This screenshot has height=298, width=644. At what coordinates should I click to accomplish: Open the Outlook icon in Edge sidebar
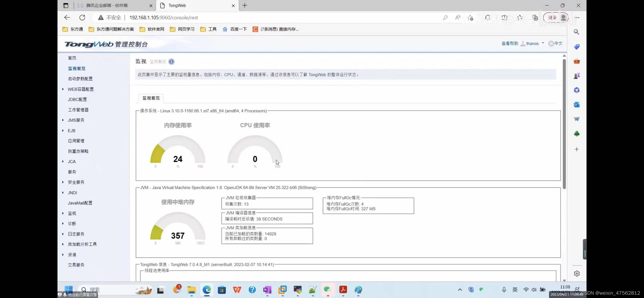coord(576,105)
